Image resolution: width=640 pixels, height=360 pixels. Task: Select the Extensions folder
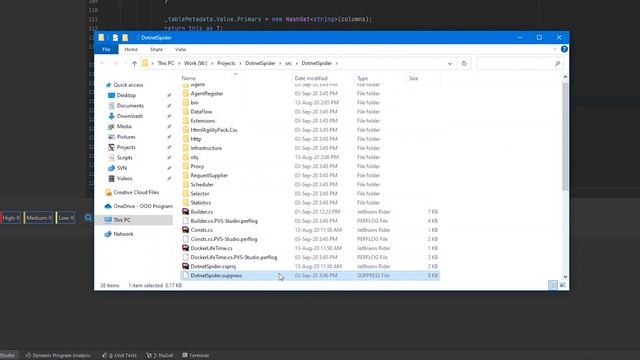tap(202, 121)
